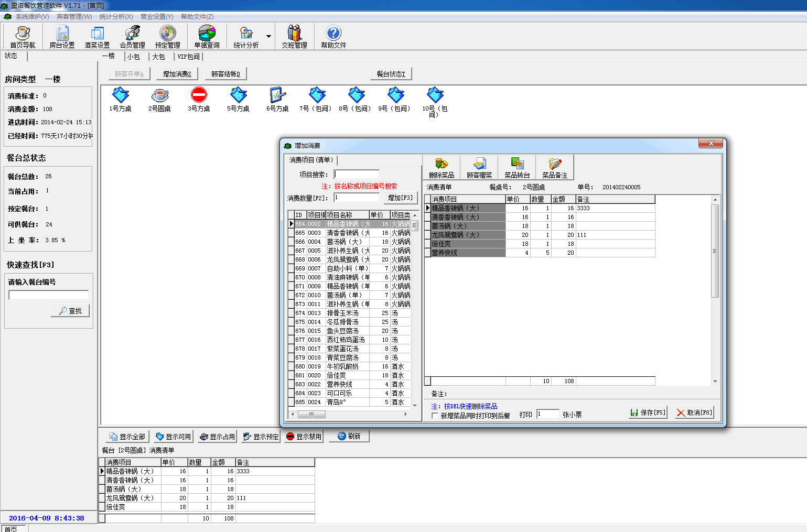
Task: Click the 交班管理 toolbar icon
Action: (x=294, y=37)
